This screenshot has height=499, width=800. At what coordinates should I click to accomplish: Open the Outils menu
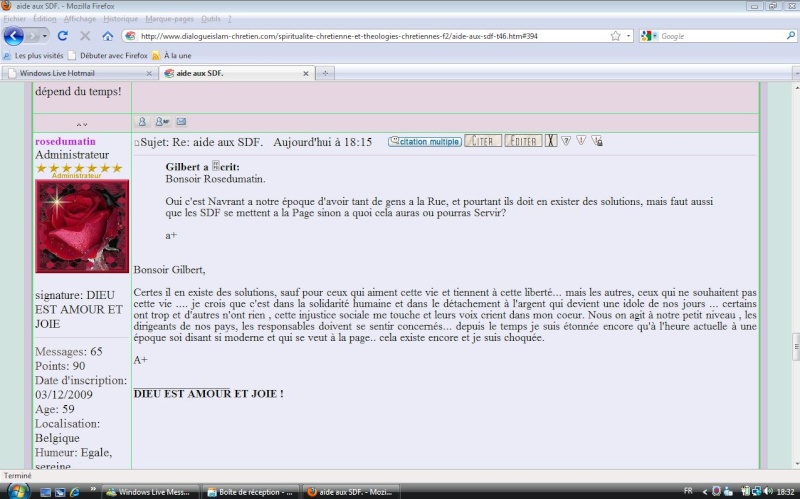tap(211, 19)
